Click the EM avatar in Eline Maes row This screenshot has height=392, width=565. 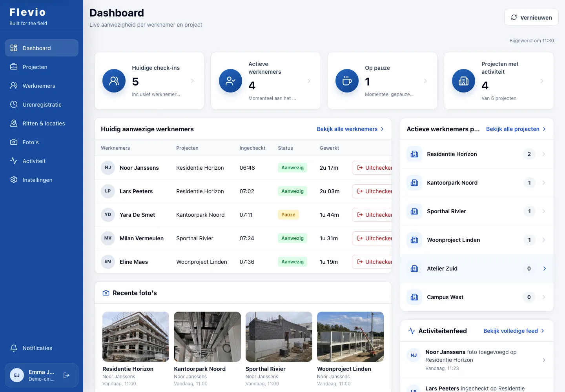[108, 261]
